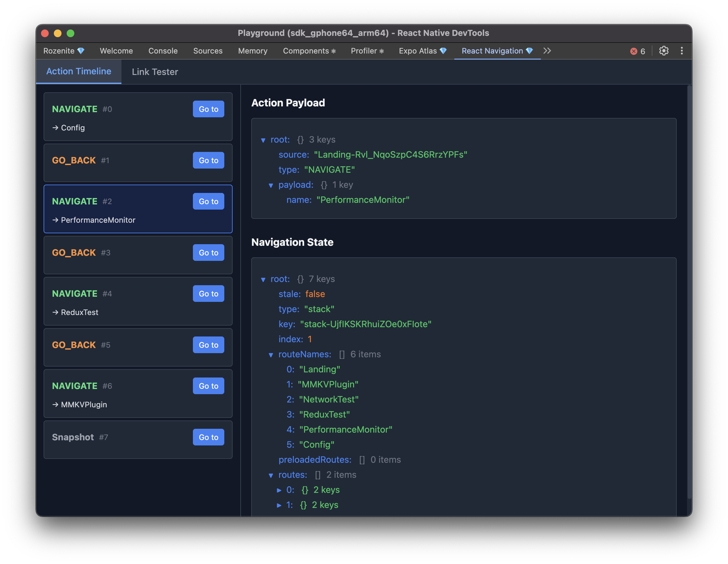
Task: Open the Memory panel
Action: click(x=253, y=51)
